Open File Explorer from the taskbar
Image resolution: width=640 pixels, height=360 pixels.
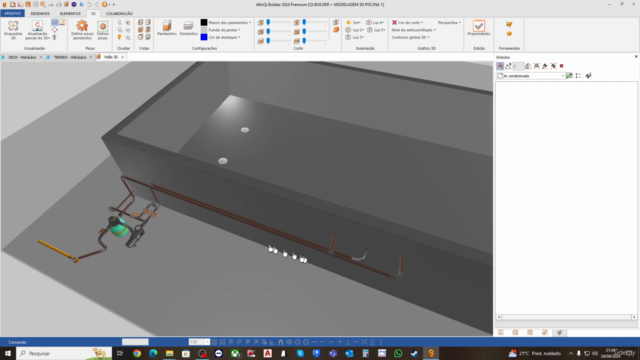pos(169,353)
